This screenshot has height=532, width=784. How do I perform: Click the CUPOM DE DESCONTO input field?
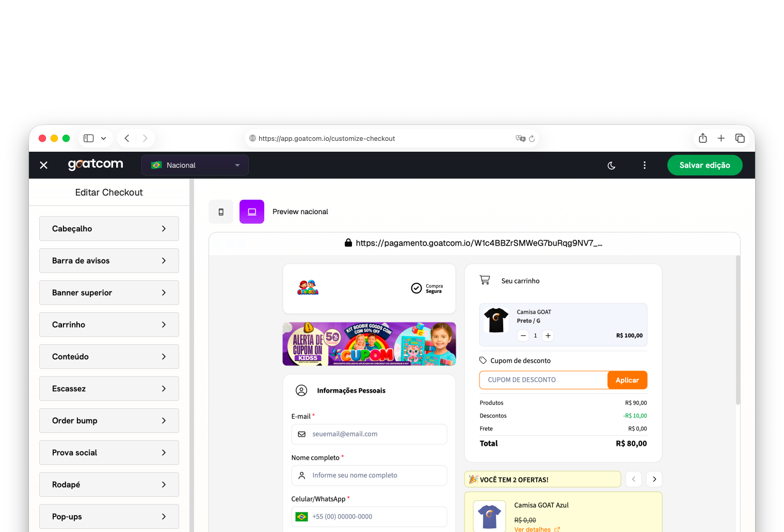pos(543,380)
